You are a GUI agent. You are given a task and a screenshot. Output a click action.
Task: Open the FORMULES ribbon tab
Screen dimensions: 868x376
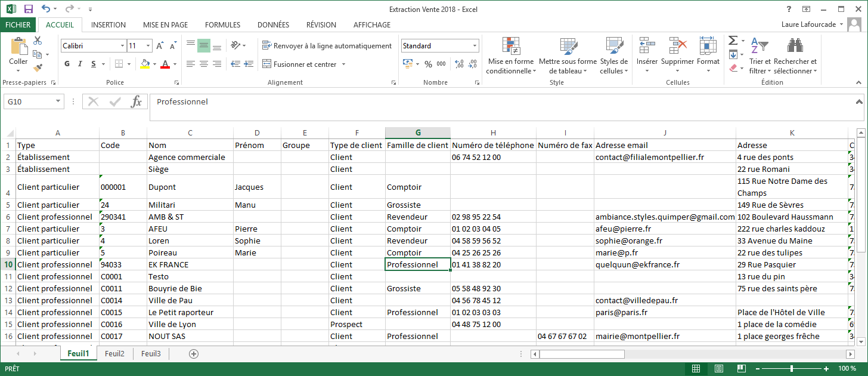pyautogui.click(x=222, y=25)
